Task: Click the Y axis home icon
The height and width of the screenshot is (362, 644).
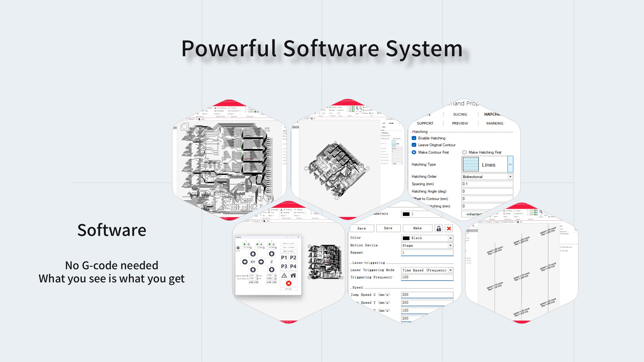Action: pos(261,244)
